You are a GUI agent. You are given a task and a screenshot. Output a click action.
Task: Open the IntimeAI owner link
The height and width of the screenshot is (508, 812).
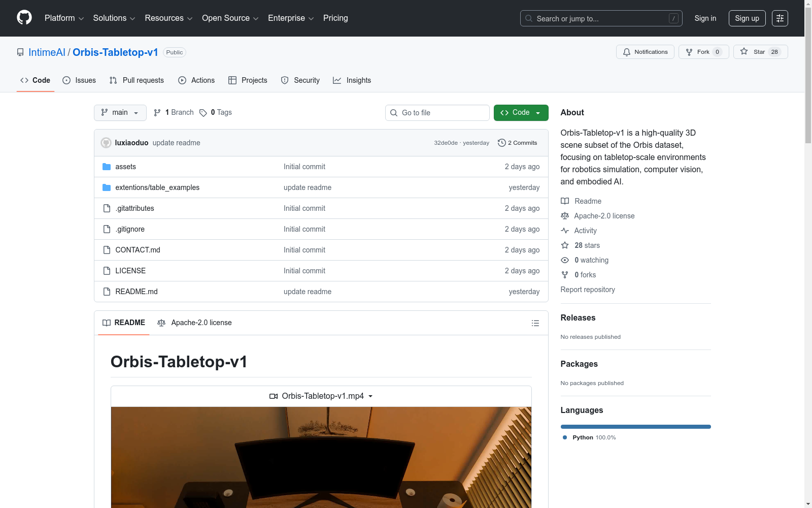click(47, 52)
